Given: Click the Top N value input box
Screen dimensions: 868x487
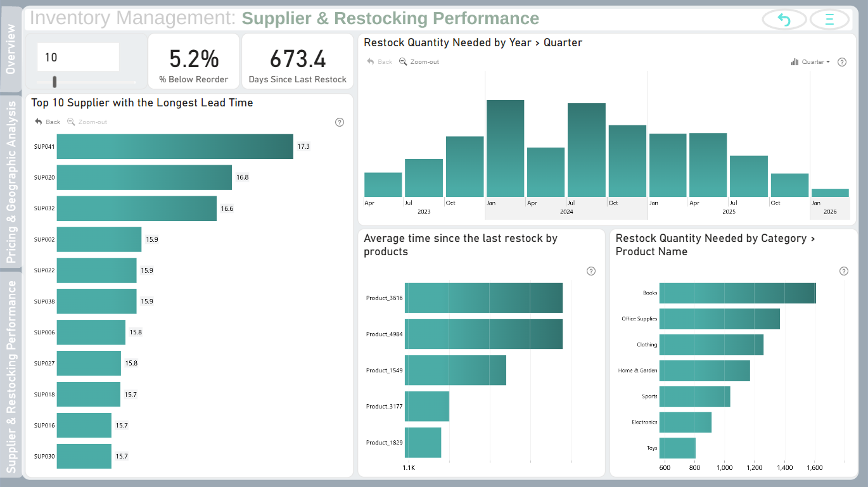Looking at the screenshot, I should [78, 57].
